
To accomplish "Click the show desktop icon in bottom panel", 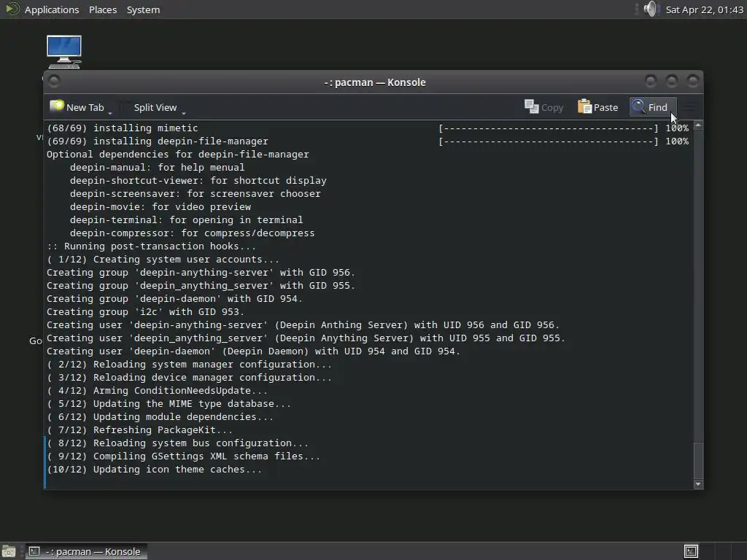I will coord(9,551).
